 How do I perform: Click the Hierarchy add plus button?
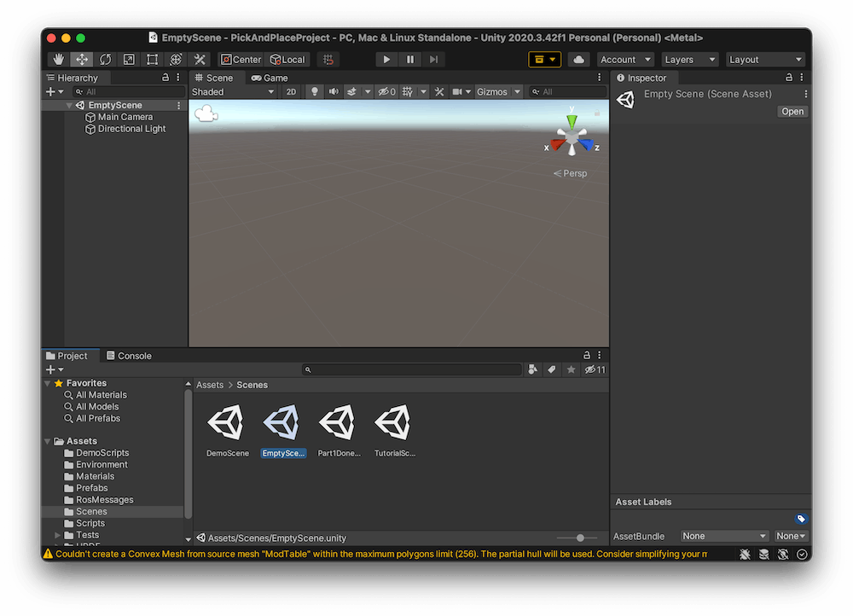(51, 92)
